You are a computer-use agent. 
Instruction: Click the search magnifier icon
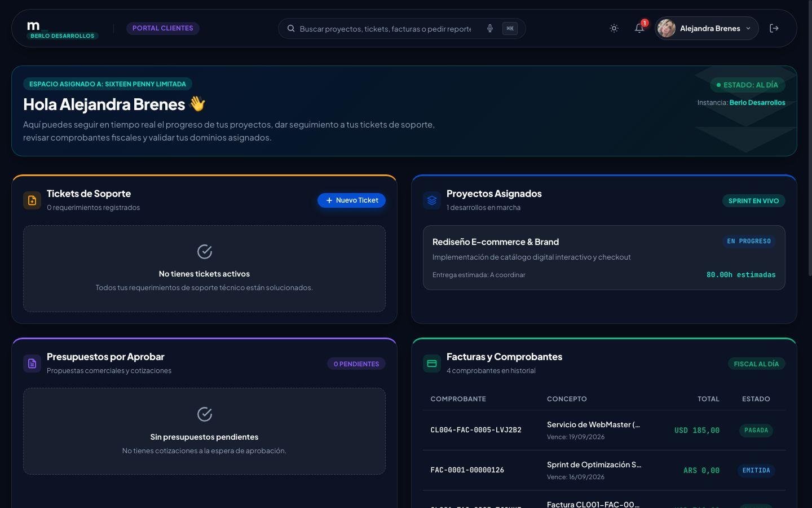pyautogui.click(x=291, y=28)
